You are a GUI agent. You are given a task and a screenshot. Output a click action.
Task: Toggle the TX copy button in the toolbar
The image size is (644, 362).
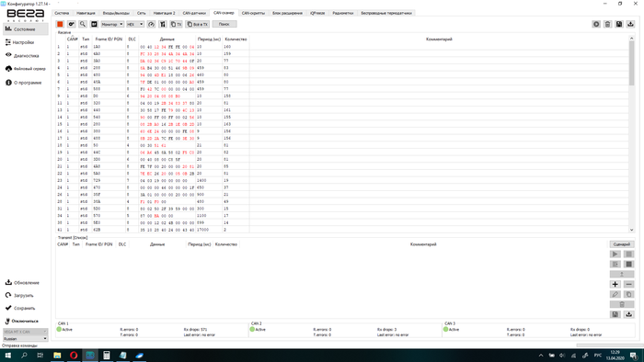click(x=176, y=24)
